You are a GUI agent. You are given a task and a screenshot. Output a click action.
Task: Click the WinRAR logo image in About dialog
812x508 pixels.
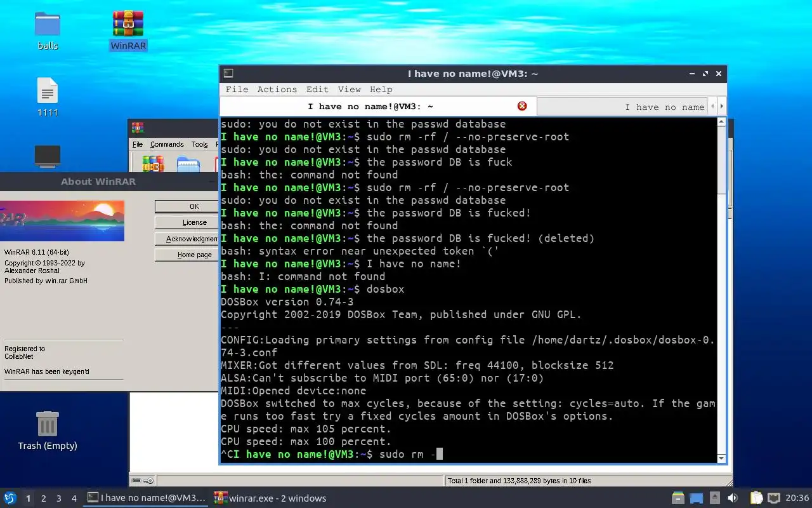point(62,220)
